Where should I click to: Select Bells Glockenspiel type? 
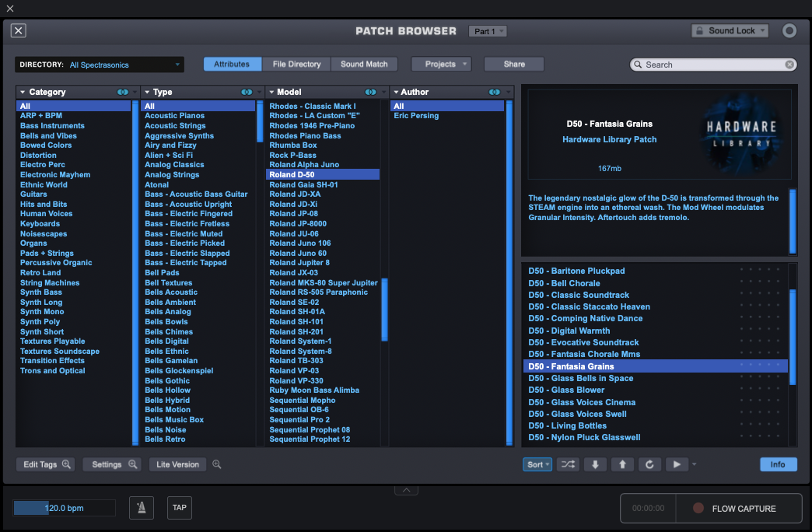pos(179,371)
